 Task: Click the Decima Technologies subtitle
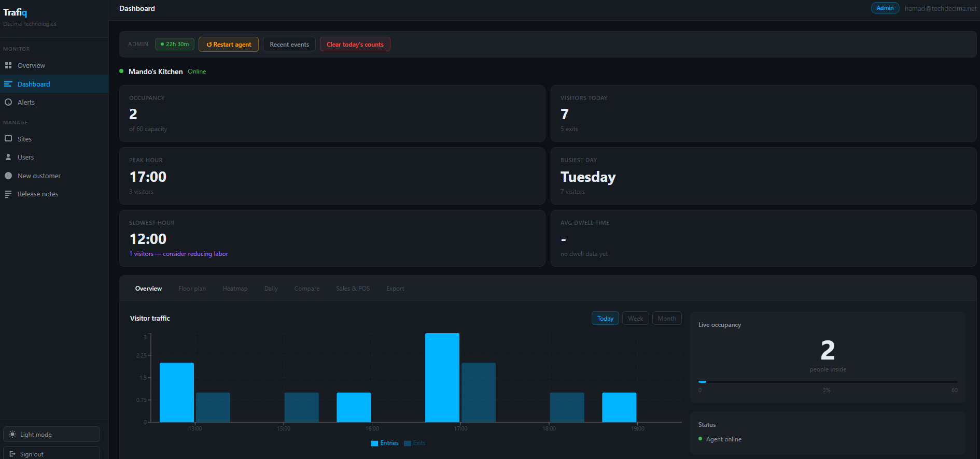[x=30, y=24]
